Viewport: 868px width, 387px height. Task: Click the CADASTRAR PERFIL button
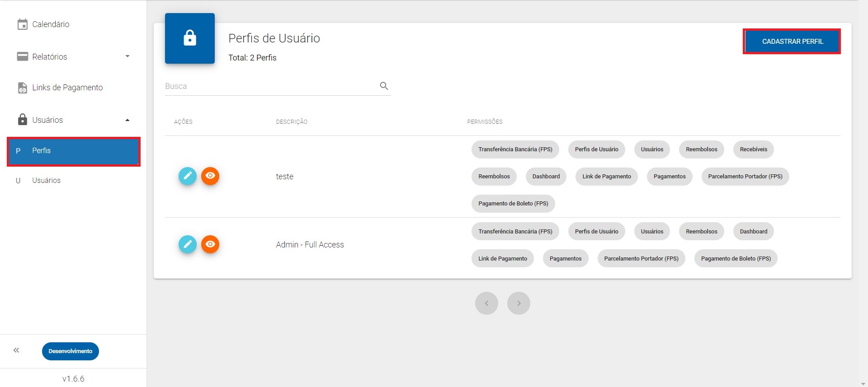[792, 42]
